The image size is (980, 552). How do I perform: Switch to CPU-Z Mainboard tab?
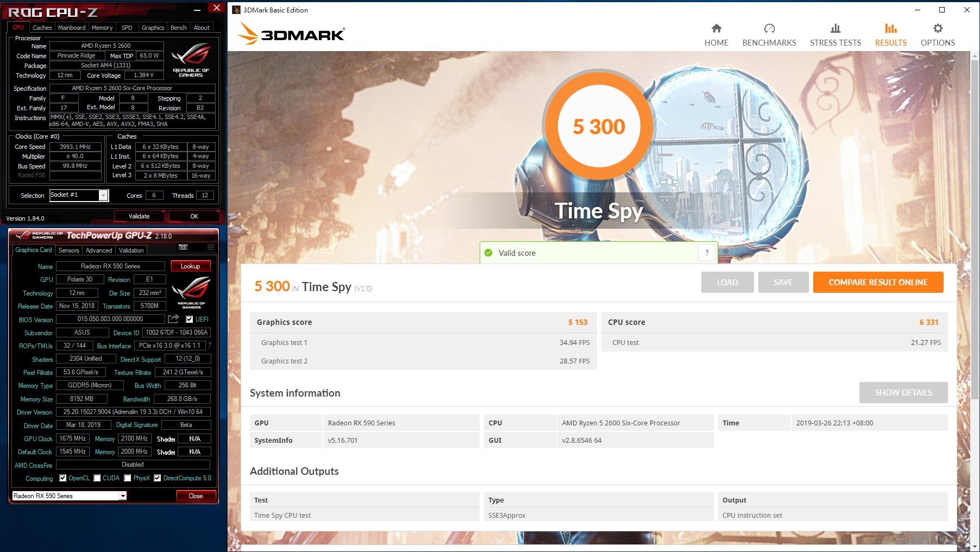click(x=72, y=28)
